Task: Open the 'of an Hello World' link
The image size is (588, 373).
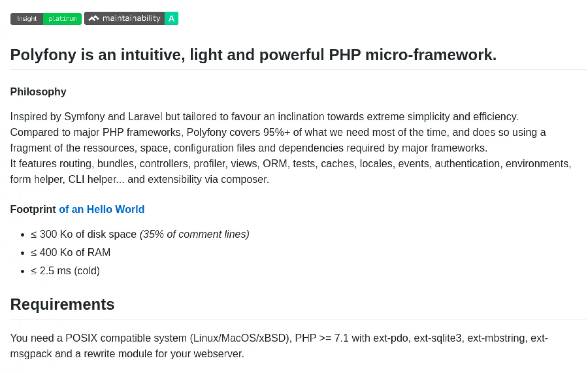Action: tap(101, 209)
